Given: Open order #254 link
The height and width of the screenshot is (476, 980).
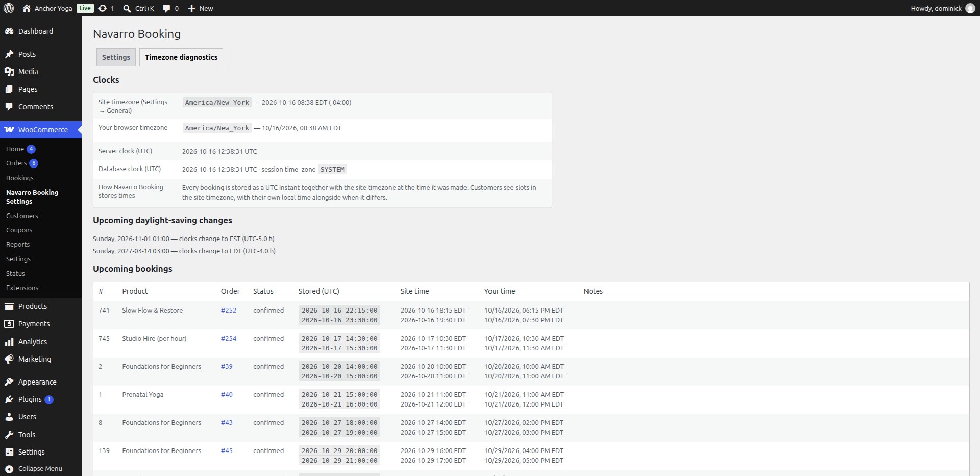Looking at the screenshot, I should tap(229, 339).
